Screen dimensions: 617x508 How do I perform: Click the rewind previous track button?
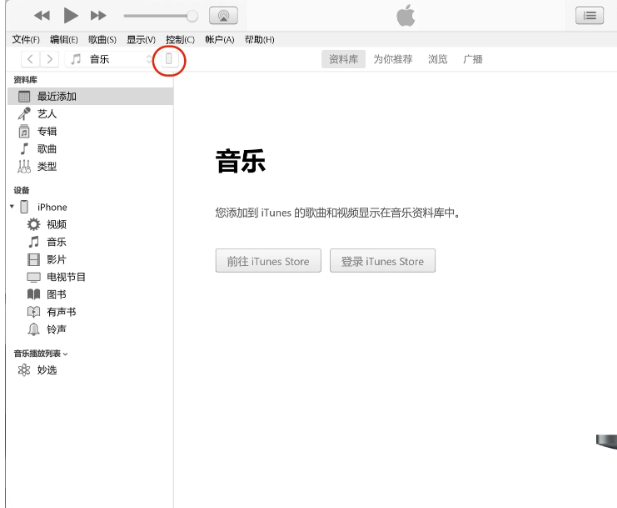[x=42, y=16]
